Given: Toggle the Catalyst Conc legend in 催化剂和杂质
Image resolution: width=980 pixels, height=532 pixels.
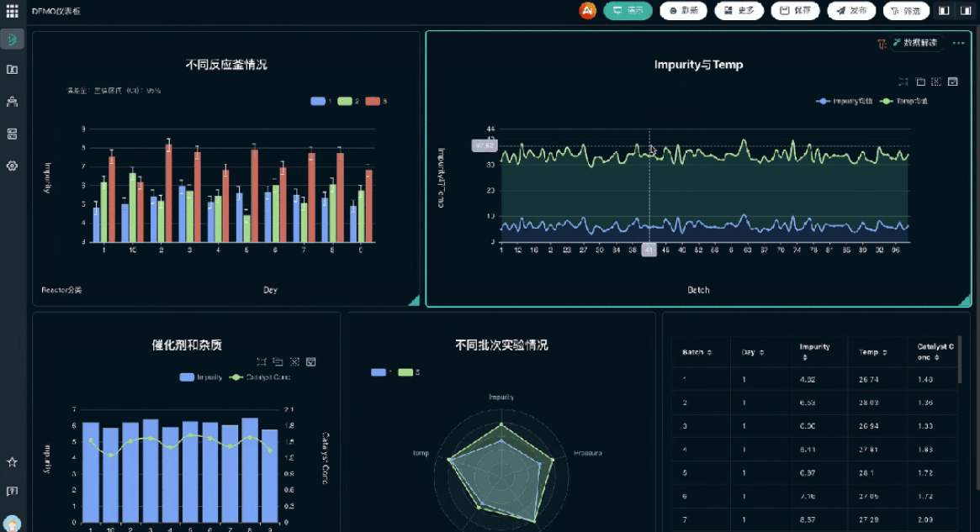Looking at the screenshot, I should click(x=260, y=377).
